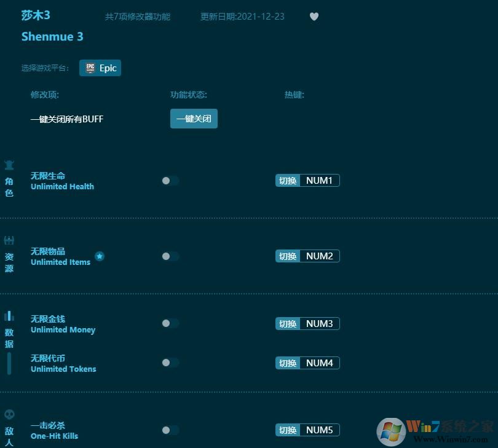Click the heart favorite icon at top
The width and height of the screenshot is (498, 448).
coord(314,17)
